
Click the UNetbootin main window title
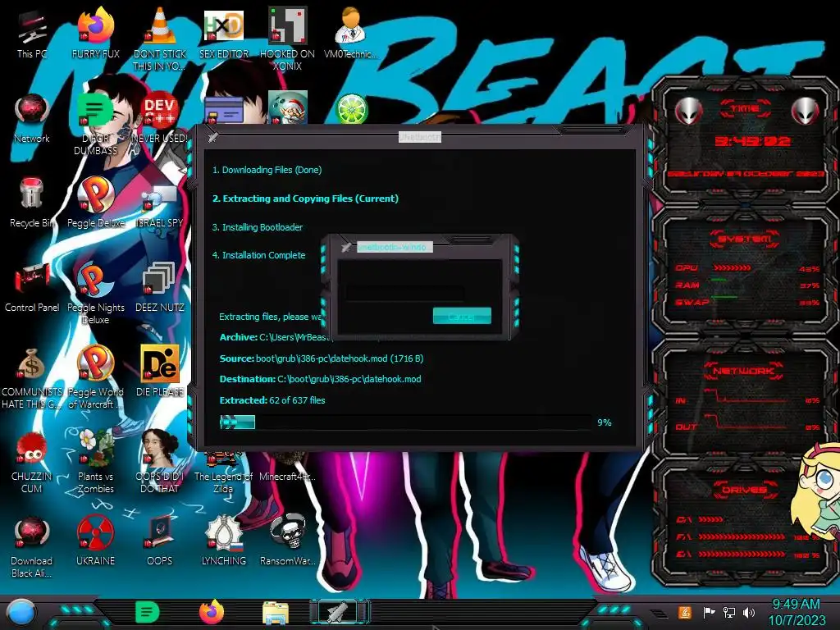[419, 137]
